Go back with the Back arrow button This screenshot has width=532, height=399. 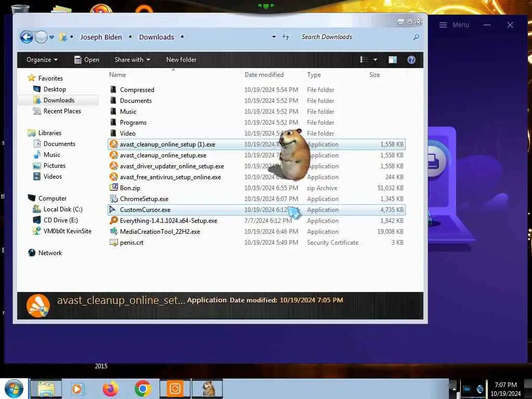click(26, 37)
